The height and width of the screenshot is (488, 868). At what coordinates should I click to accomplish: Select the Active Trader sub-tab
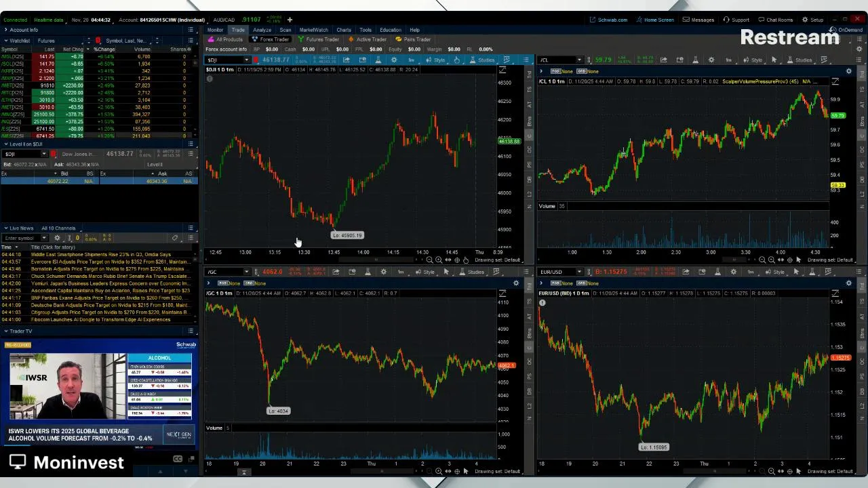(x=368, y=39)
